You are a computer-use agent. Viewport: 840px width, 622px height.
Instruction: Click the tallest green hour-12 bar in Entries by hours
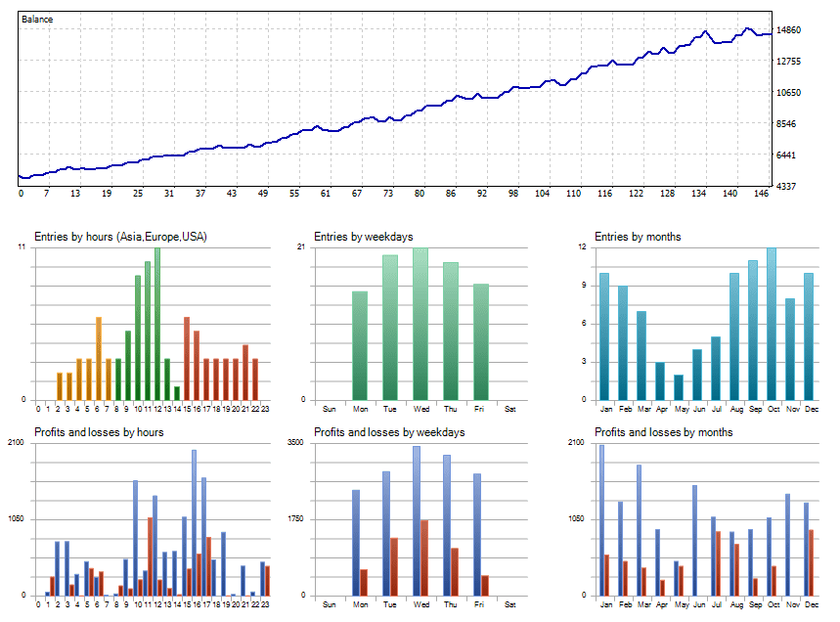tap(157, 324)
